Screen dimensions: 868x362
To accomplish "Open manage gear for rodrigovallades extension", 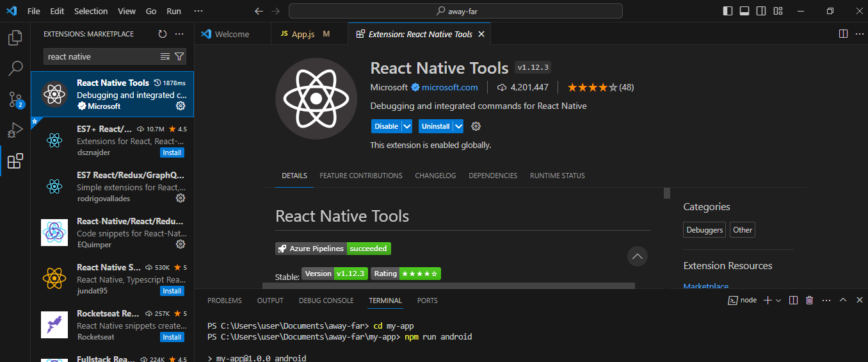I will (181, 198).
